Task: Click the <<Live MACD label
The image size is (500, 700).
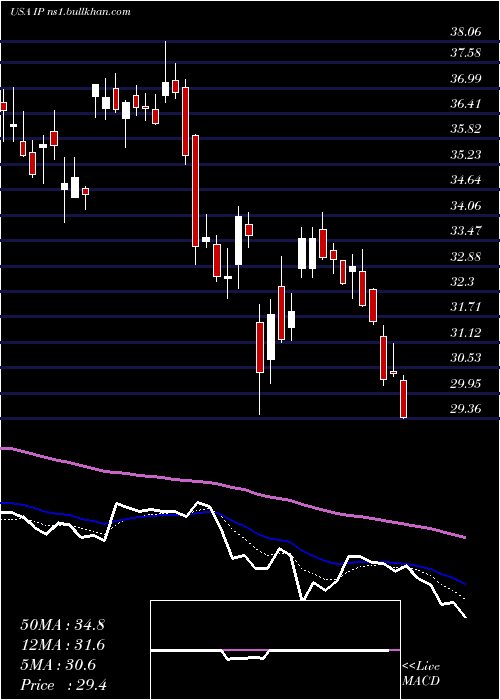Action: (421, 674)
